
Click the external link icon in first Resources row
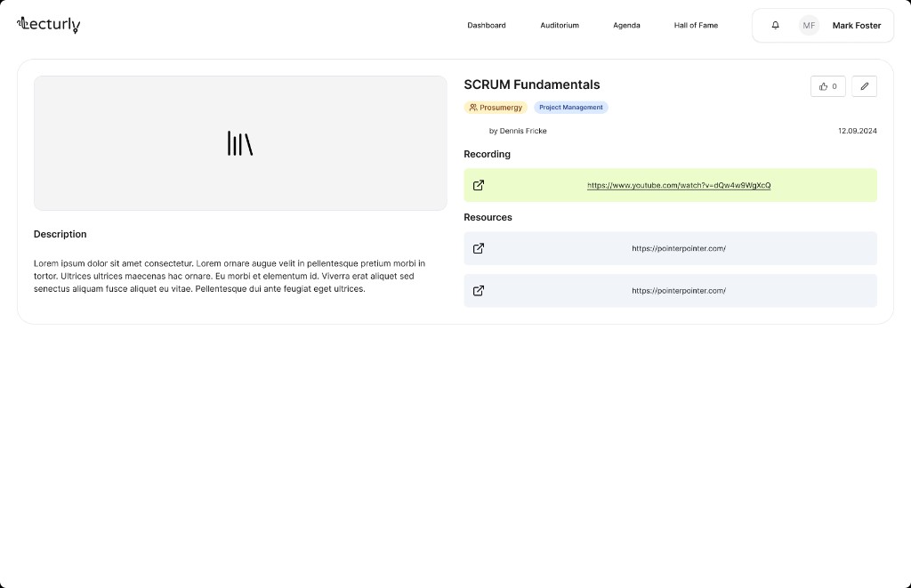478,248
